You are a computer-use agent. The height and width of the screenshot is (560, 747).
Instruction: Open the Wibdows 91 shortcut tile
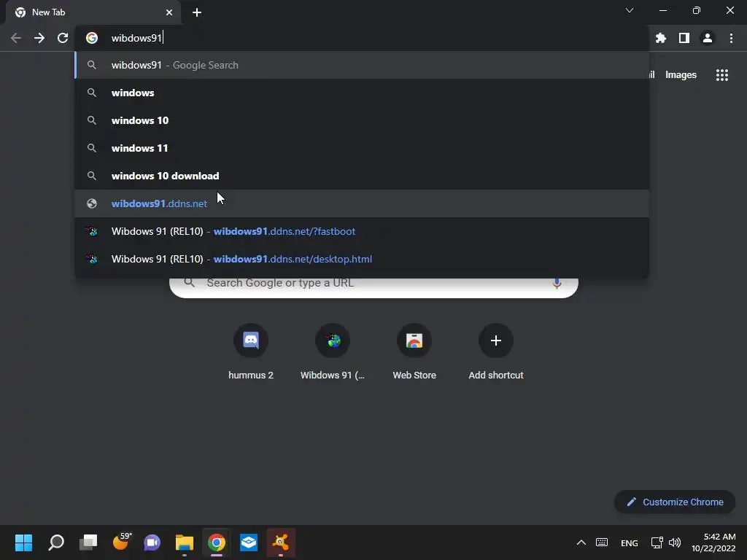333,351
